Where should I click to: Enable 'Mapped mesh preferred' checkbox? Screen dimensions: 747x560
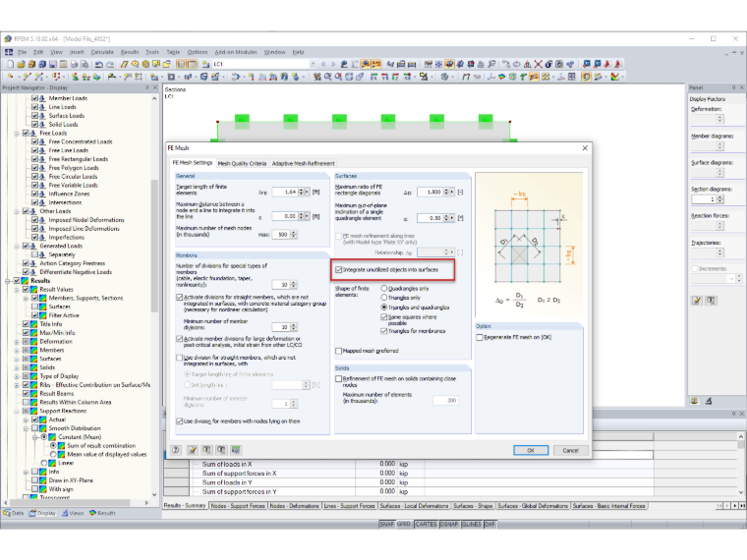(339, 351)
